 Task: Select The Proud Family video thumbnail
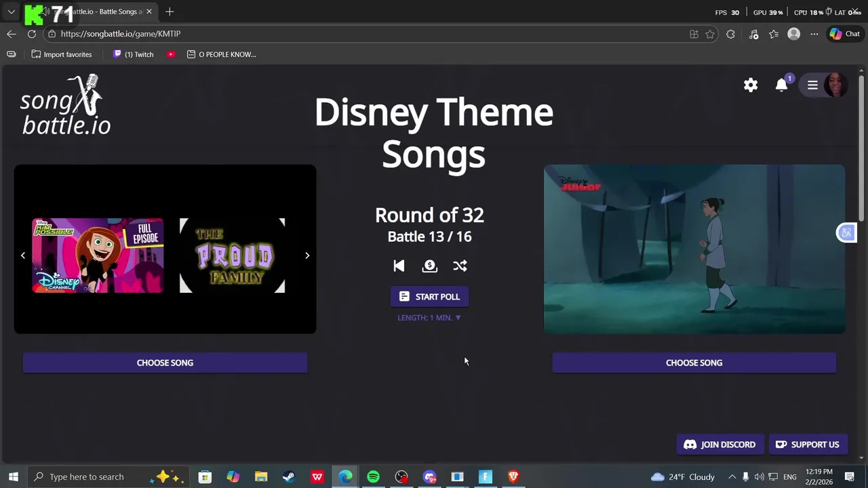click(x=232, y=256)
